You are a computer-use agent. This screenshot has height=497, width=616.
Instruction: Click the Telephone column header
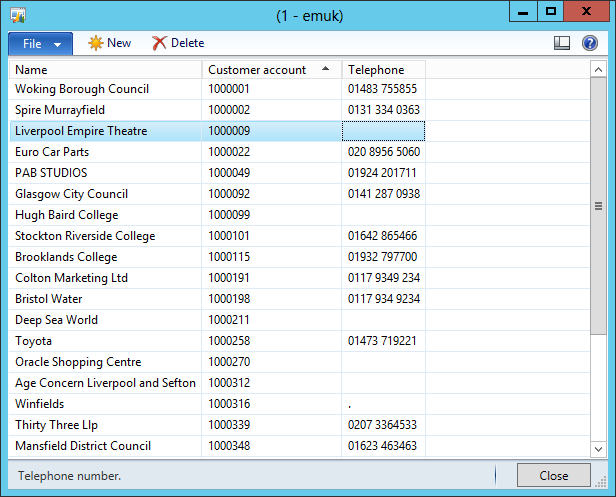point(384,70)
